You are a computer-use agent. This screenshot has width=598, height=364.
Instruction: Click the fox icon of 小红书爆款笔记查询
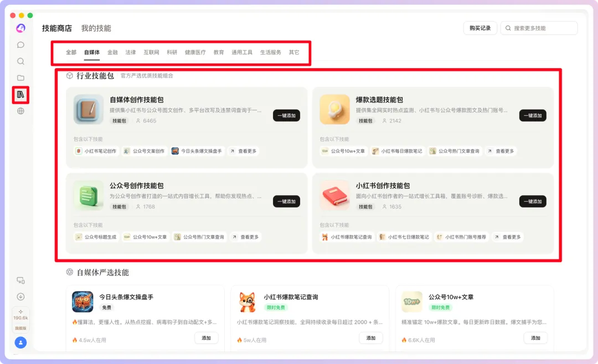(247, 302)
